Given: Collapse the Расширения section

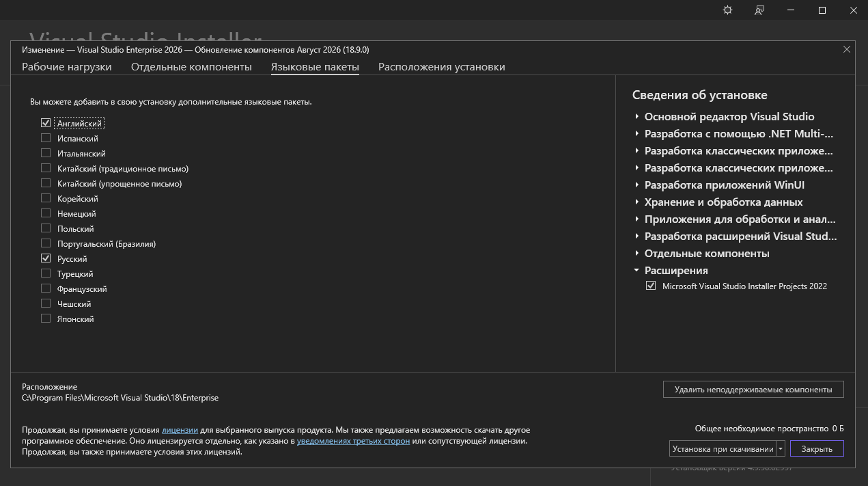Looking at the screenshot, I should [x=636, y=270].
